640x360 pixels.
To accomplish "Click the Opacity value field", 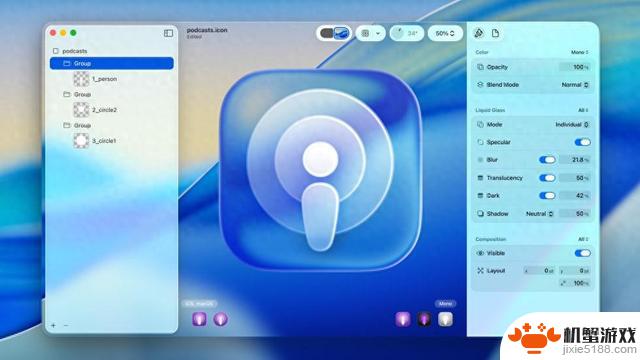I will 575,67.
